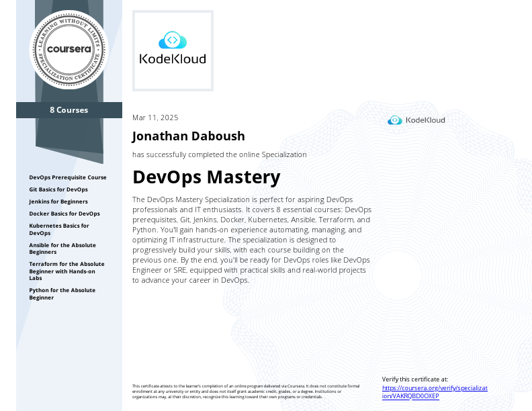This screenshot has width=532, height=411.
Task: Click the small KodeKloud logo near the date
Action: pyautogui.click(x=416, y=120)
